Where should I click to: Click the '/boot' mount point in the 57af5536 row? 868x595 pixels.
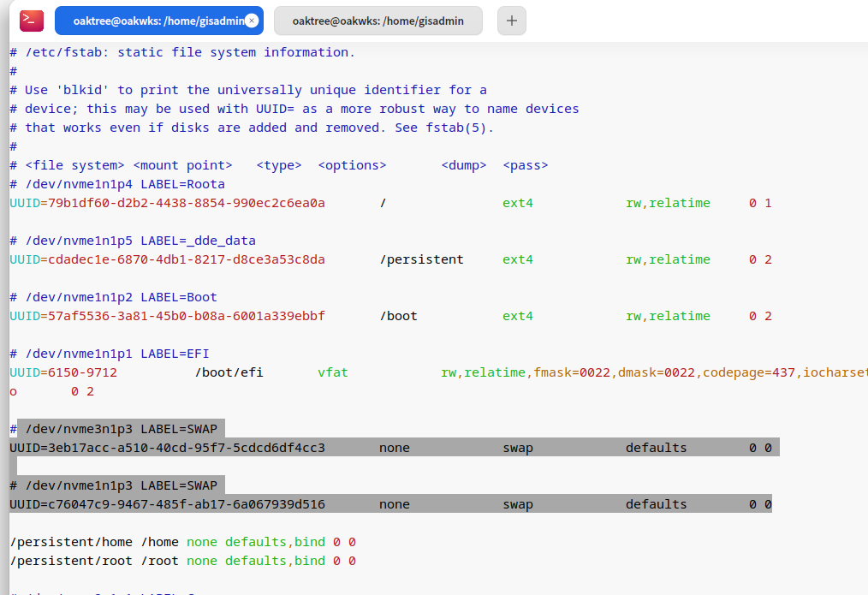[399, 316]
